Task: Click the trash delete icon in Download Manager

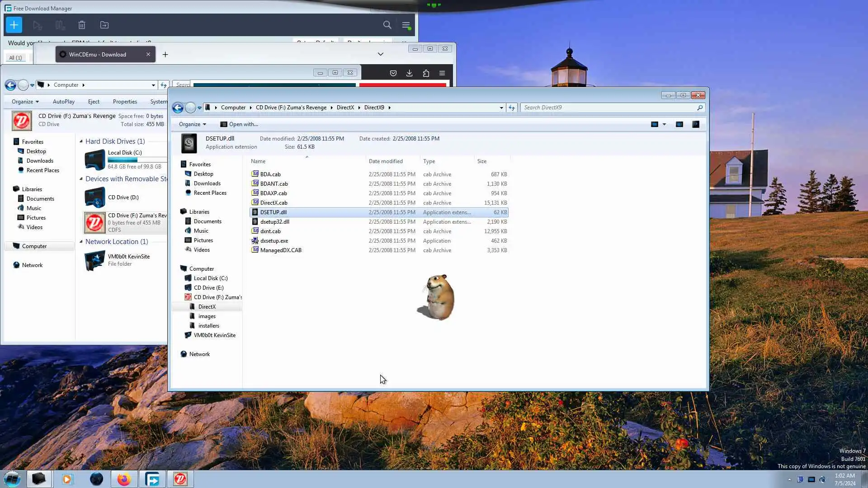Action: click(82, 25)
